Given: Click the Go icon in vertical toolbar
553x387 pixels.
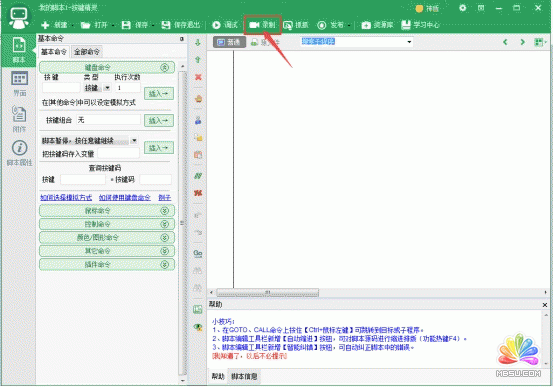Looking at the screenshot, I should [198, 253].
